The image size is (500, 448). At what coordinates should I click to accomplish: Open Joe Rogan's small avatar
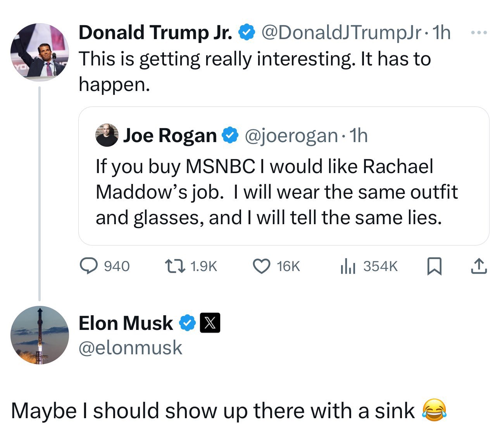tap(107, 135)
